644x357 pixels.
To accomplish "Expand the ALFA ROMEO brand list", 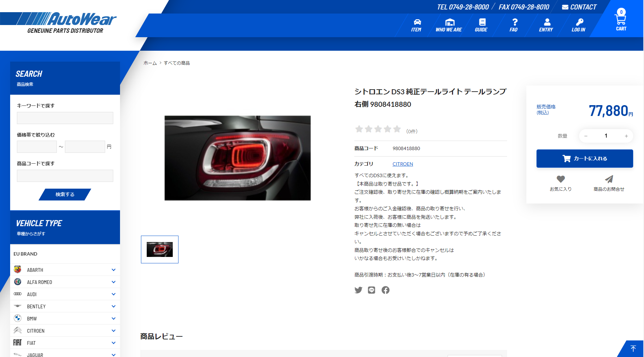I will pos(114,282).
